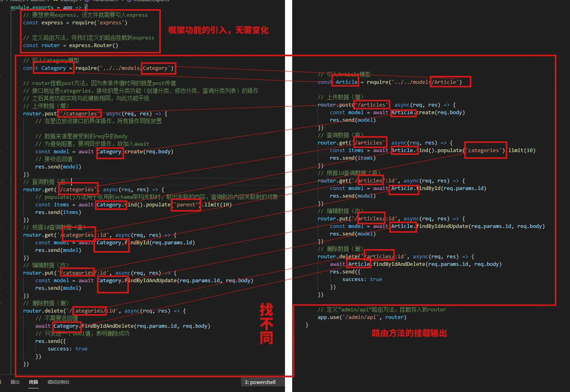
Task: Click the comment '不需要返回值'
Action: coord(57,318)
